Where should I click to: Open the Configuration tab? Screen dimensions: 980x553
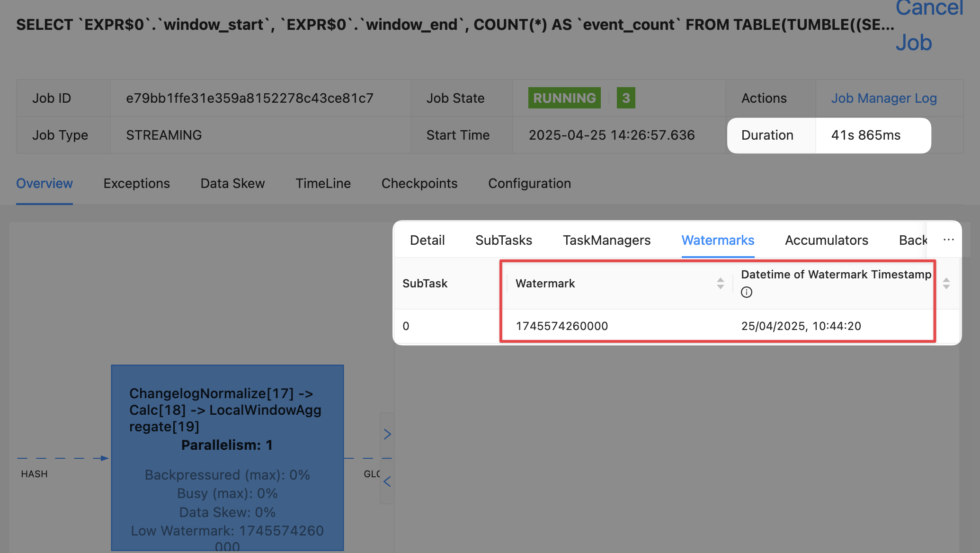point(529,183)
